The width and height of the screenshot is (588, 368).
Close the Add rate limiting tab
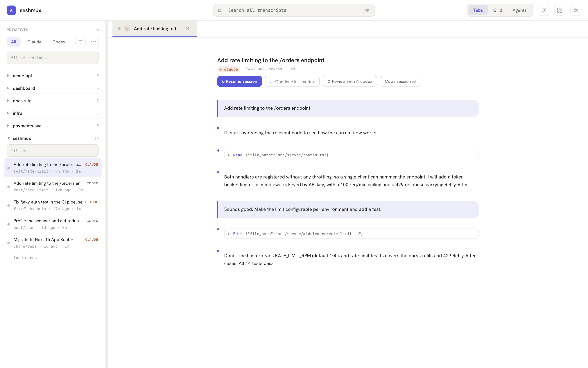click(x=187, y=29)
